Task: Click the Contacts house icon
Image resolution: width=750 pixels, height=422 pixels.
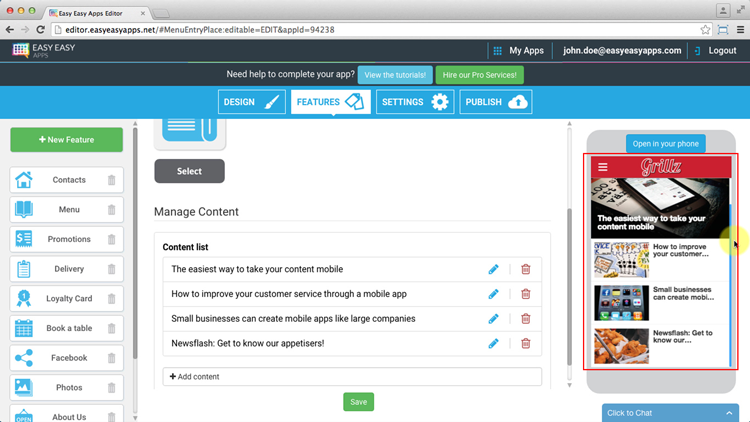Action: [x=23, y=180]
